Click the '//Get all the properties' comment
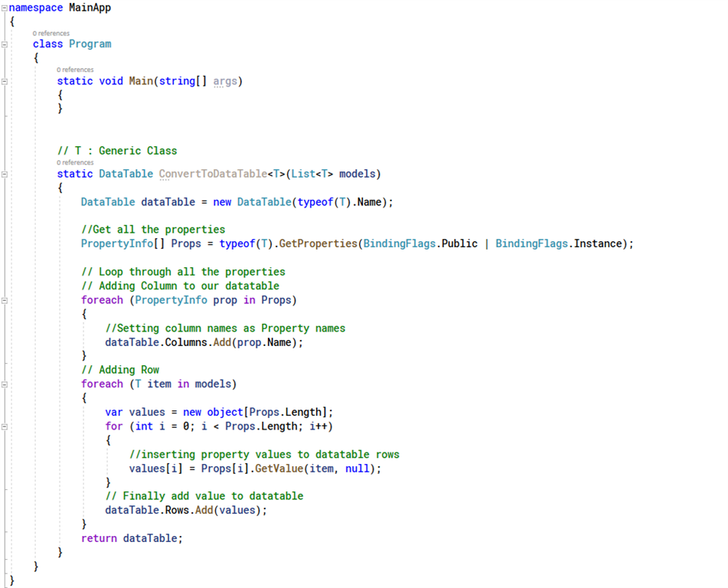The height and width of the screenshot is (588, 728). 153,230
